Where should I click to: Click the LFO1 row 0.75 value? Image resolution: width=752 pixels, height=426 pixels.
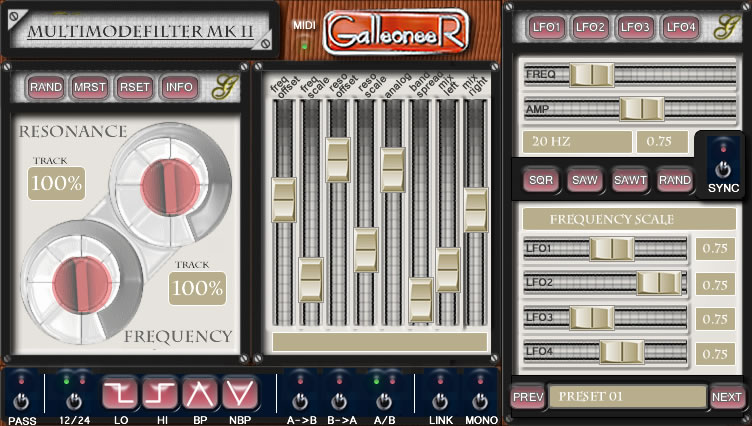(716, 248)
